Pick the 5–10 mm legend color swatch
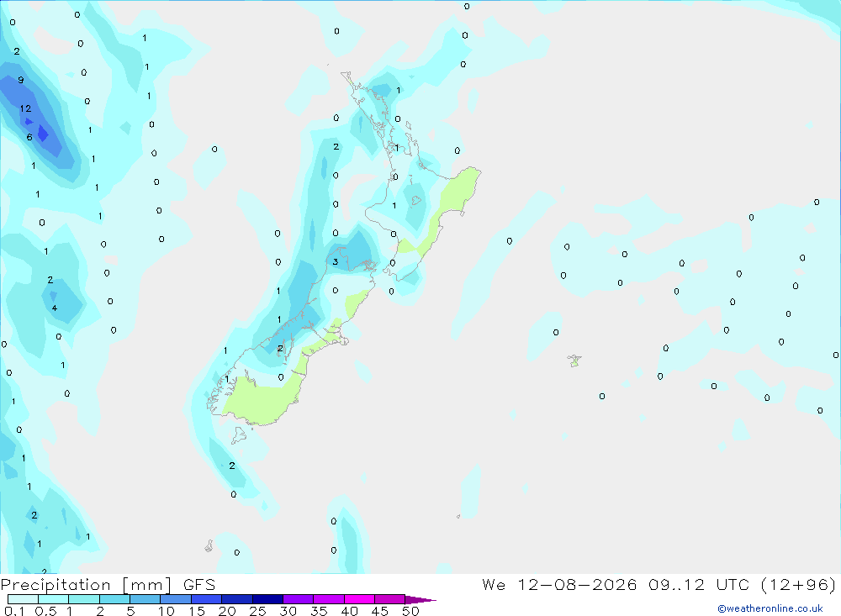The width and height of the screenshot is (841, 616). click(x=145, y=599)
